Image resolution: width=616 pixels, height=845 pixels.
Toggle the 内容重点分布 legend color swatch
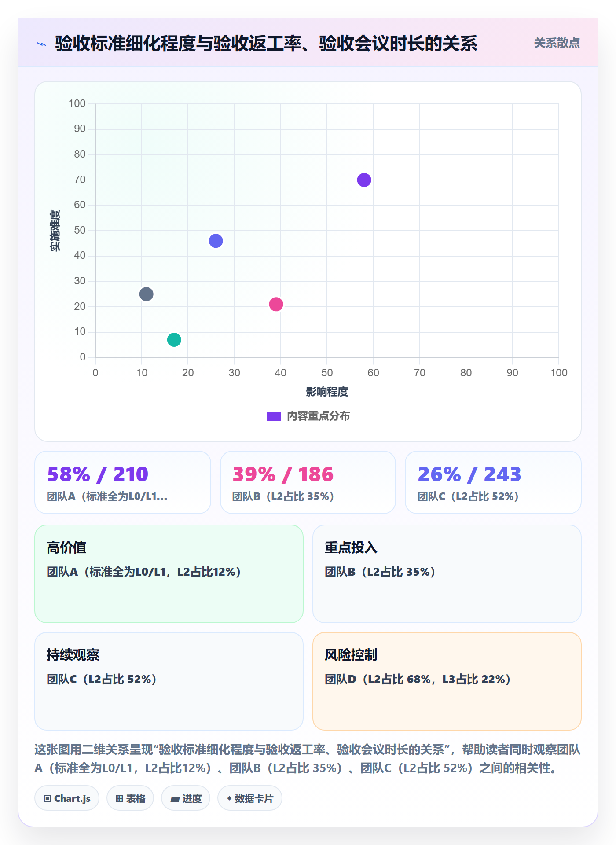tap(274, 416)
